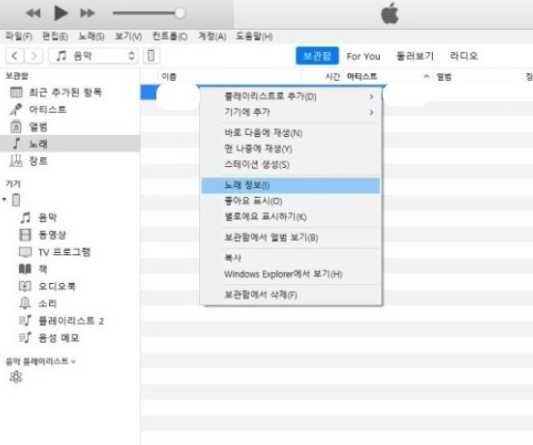Sort by the 앨범 column header
The height and width of the screenshot is (445, 533).
[x=444, y=77]
